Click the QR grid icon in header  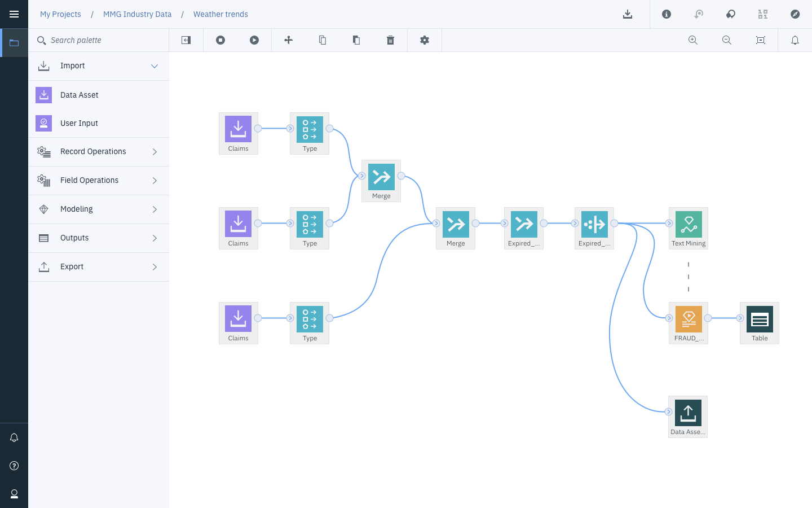(763, 14)
